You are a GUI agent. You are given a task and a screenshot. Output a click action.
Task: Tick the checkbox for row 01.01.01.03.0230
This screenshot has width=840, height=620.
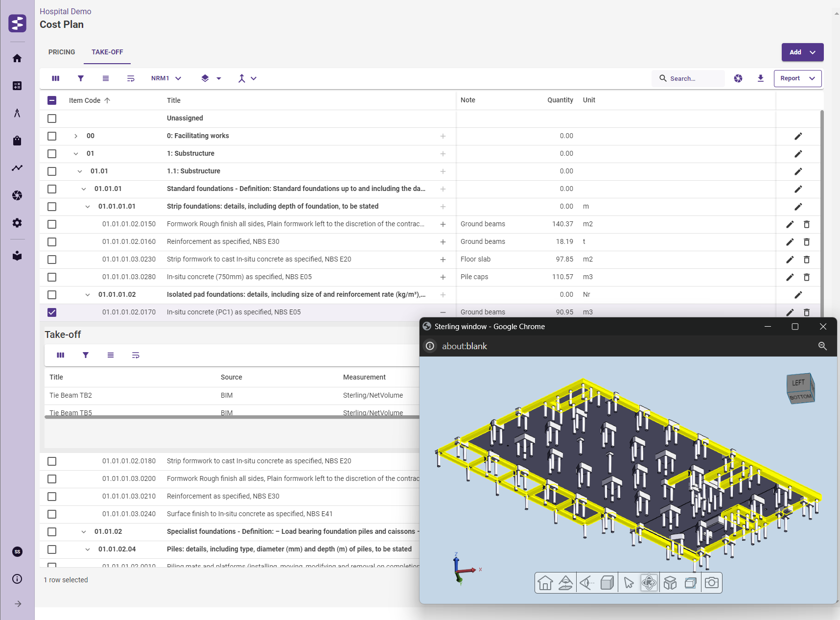pyautogui.click(x=52, y=260)
